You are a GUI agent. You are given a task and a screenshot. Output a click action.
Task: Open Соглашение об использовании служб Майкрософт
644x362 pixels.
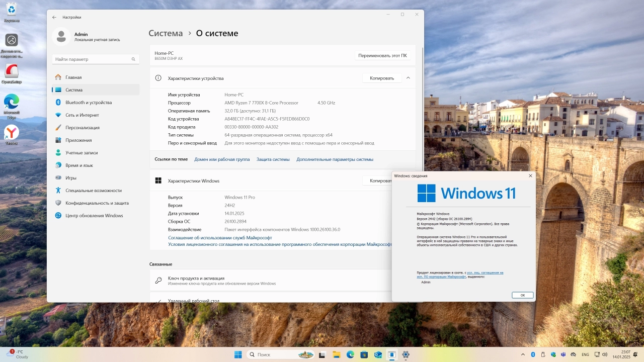pos(220,238)
